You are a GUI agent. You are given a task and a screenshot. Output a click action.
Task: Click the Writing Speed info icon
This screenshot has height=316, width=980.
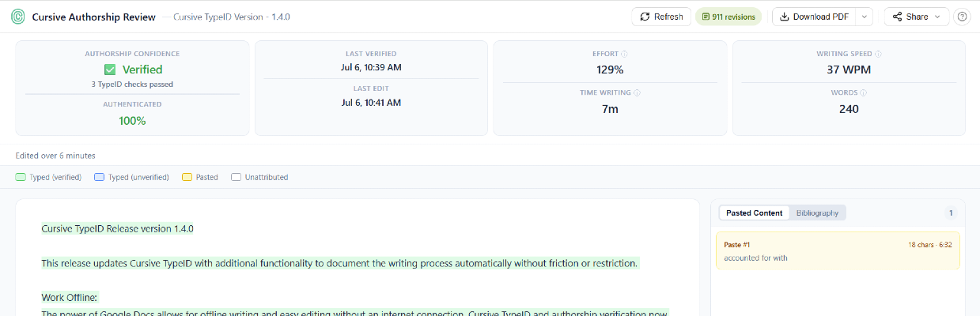878,55
